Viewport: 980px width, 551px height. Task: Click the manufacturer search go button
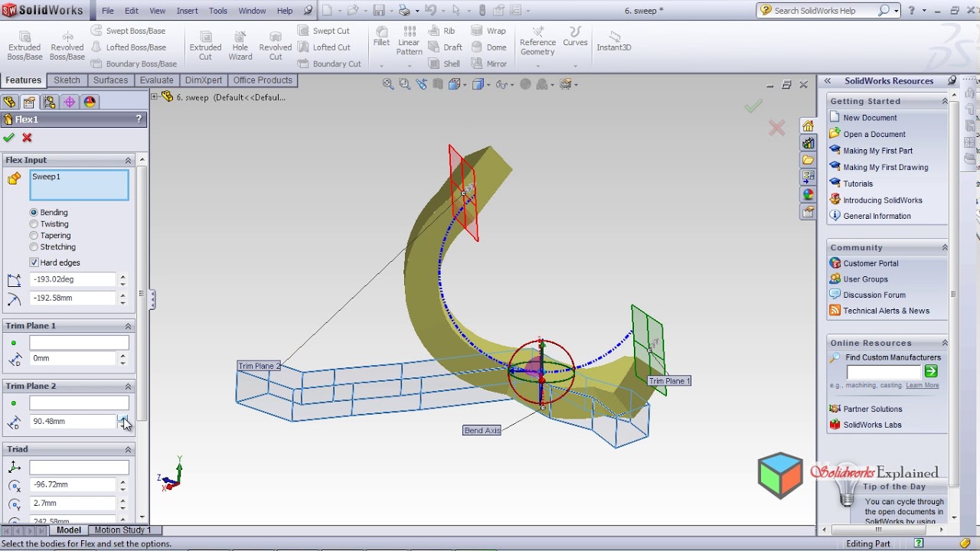931,372
